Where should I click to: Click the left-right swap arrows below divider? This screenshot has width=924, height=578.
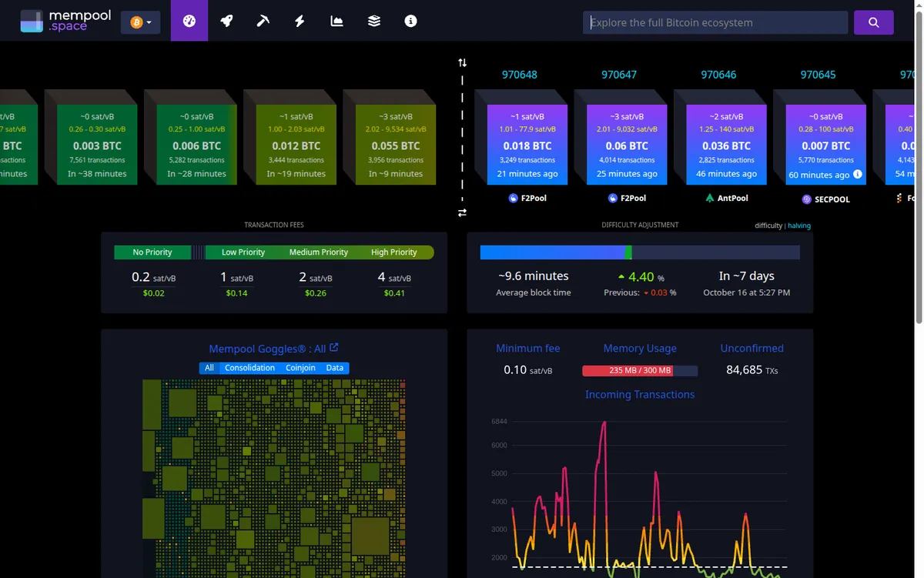462,212
